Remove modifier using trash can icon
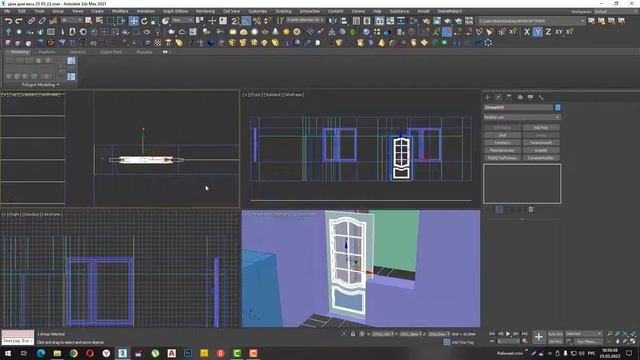Screen dimensions: 640x360 [x=531, y=209]
